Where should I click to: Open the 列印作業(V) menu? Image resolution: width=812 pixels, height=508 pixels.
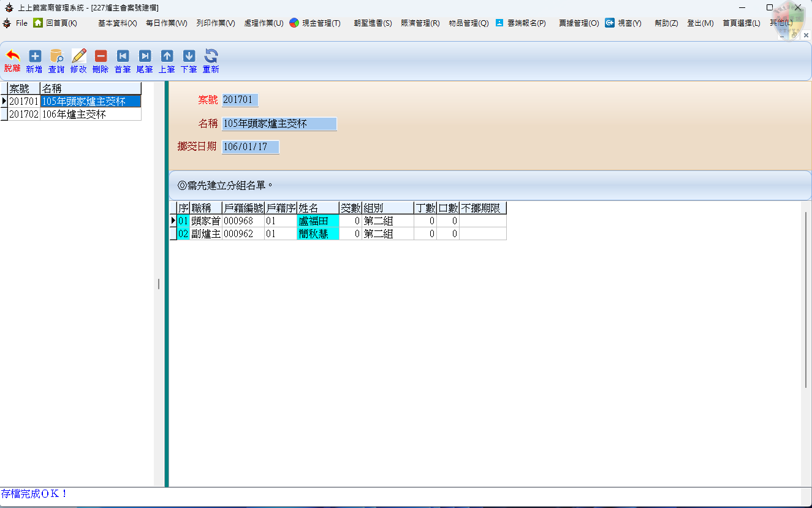point(216,23)
